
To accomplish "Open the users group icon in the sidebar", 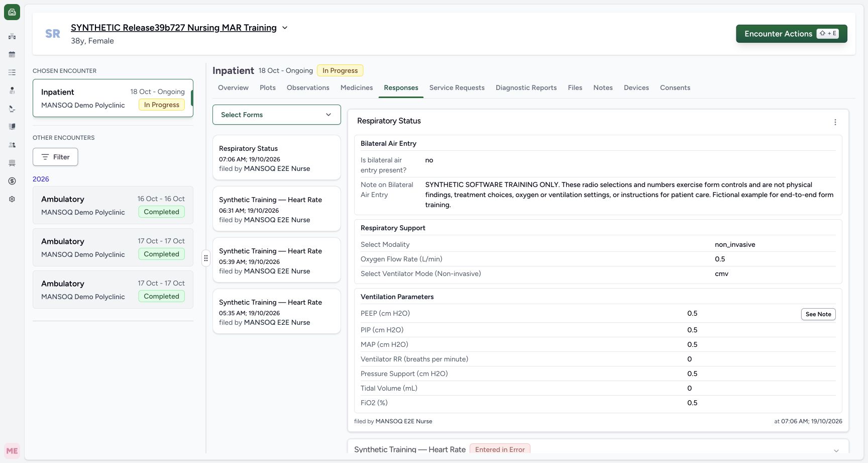I will (12, 145).
